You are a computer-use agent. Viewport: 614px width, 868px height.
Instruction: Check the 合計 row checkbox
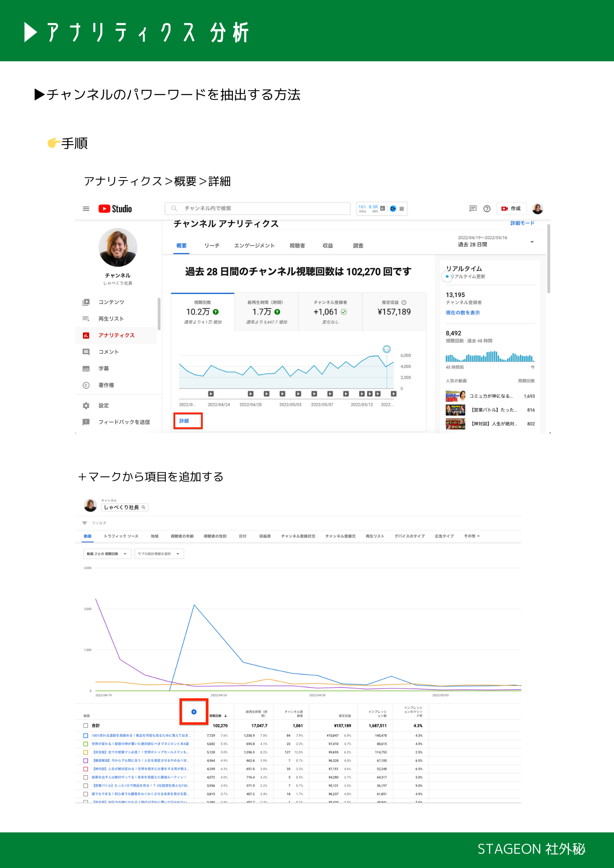pyautogui.click(x=86, y=726)
